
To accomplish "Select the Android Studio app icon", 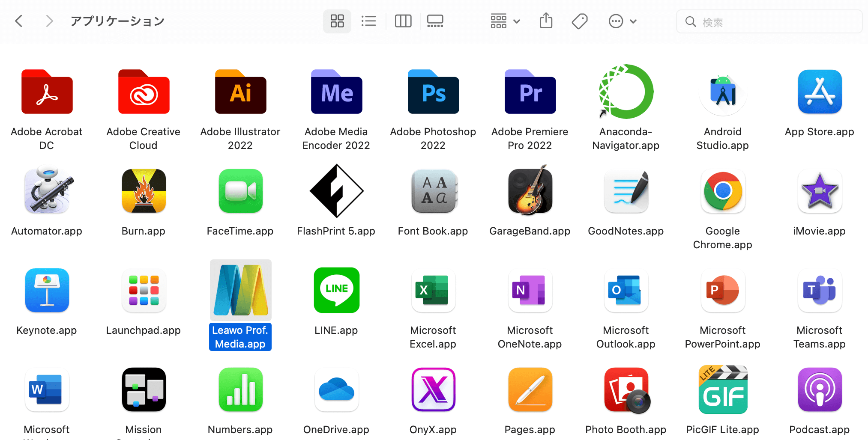I will (x=723, y=92).
